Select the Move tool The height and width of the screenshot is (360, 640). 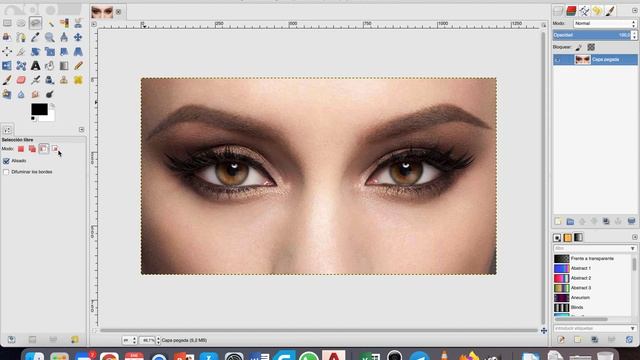pyautogui.click(x=78, y=37)
